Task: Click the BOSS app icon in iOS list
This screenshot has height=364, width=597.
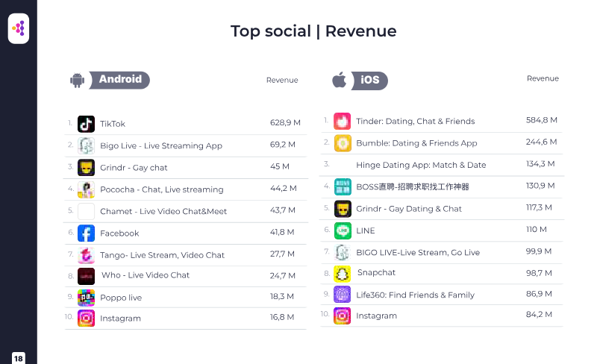Action: pyautogui.click(x=343, y=186)
